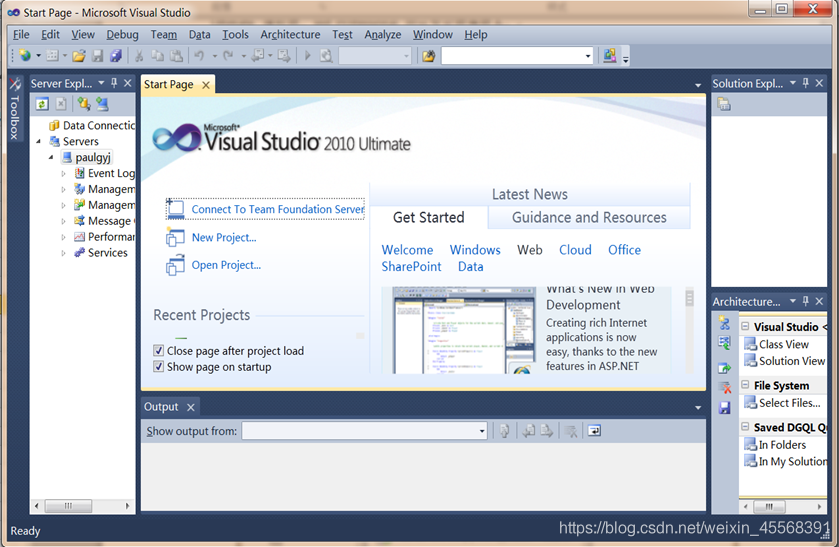The image size is (839, 547).
Task: Collapse the Servers tree node
Action: click(39, 142)
